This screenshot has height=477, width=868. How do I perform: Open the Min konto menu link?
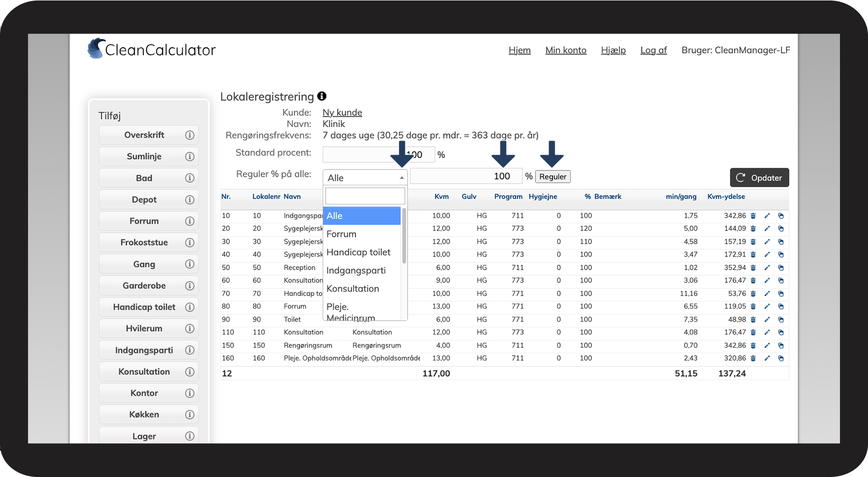(565, 50)
